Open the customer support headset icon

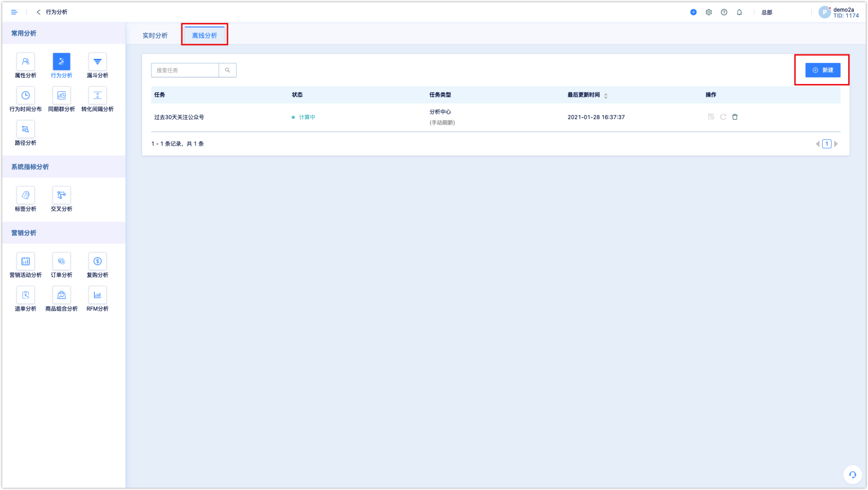(852, 474)
